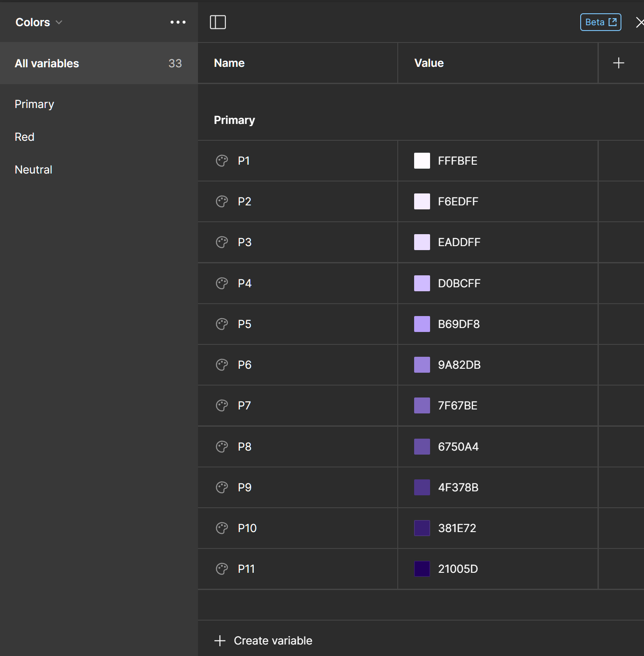
Task: Expand the Colors collection dropdown
Action: (39, 22)
